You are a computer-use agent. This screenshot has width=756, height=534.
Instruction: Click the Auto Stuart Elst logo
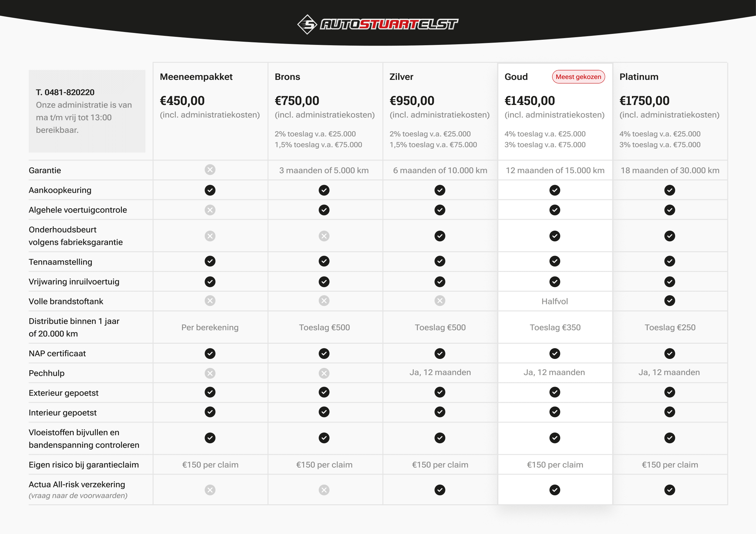click(377, 24)
